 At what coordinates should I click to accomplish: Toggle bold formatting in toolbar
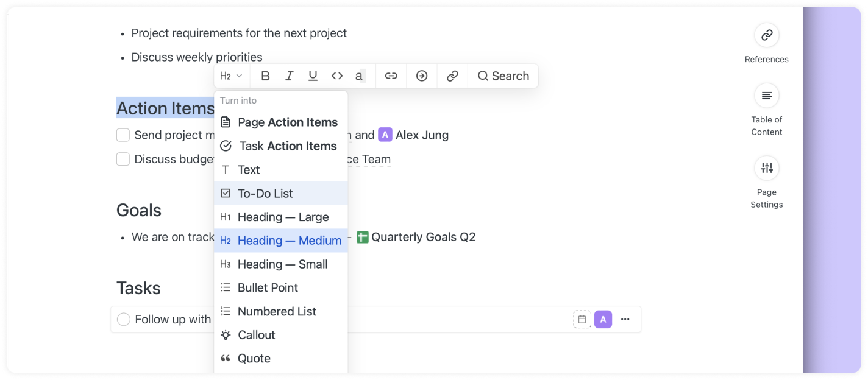[x=265, y=76]
